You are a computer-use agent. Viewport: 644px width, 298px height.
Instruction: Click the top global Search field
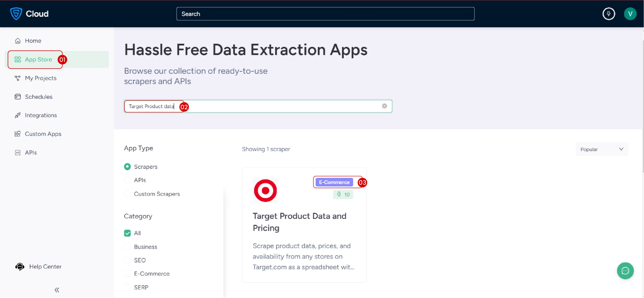(x=325, y=14)
